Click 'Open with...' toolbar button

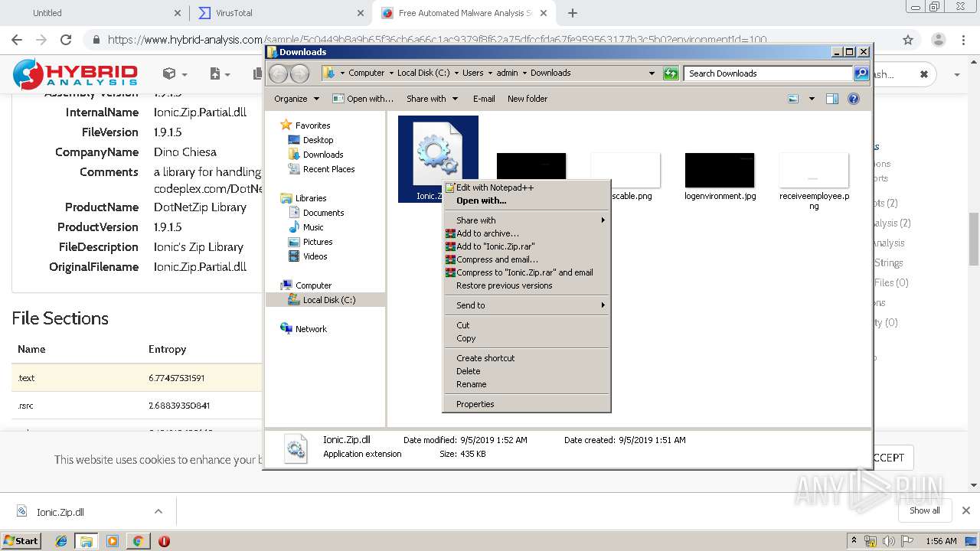click(363, 99)
